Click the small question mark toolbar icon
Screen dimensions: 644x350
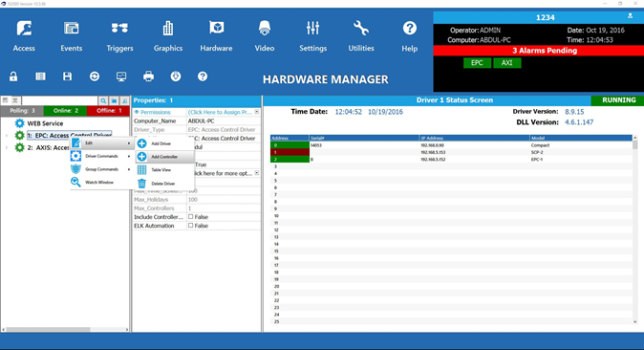tap(203, 77)
